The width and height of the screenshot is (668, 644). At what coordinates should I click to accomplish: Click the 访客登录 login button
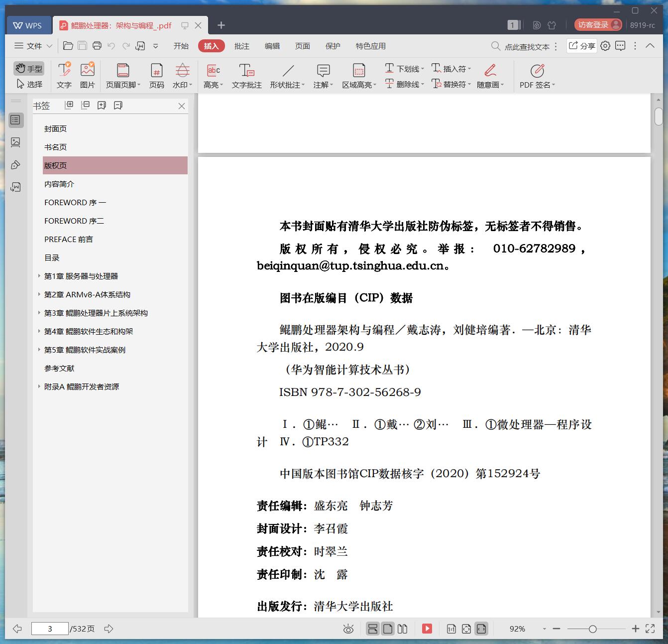click(x=598, y=24)
